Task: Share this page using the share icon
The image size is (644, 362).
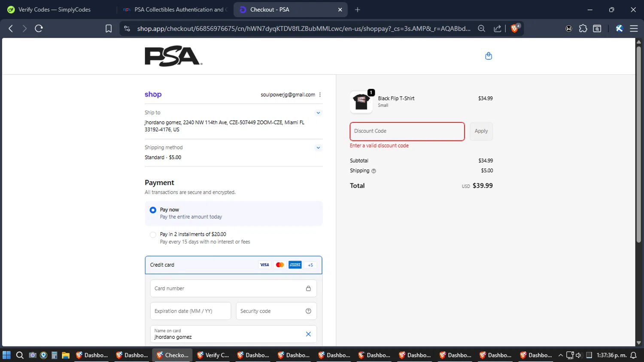Action: 497,28
